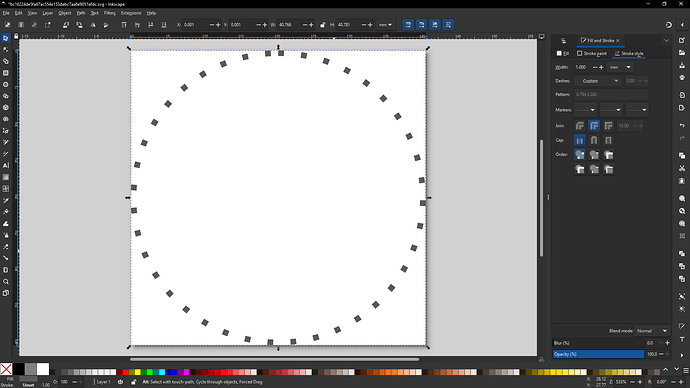This screenshot has height=388, width=690.
Task: Select the Star/Polygon tool
Action: point(6,96)
